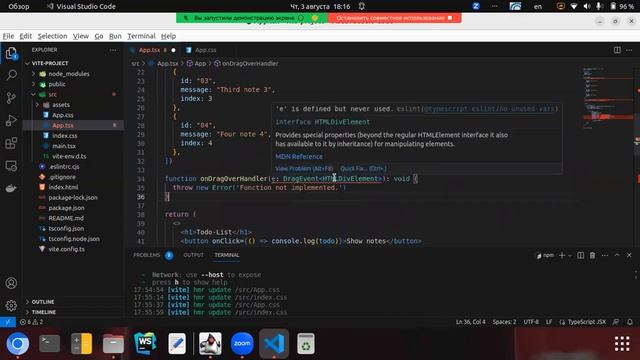The image size is (640, 360).
Task: Open the Help menu
Action: 168,36
